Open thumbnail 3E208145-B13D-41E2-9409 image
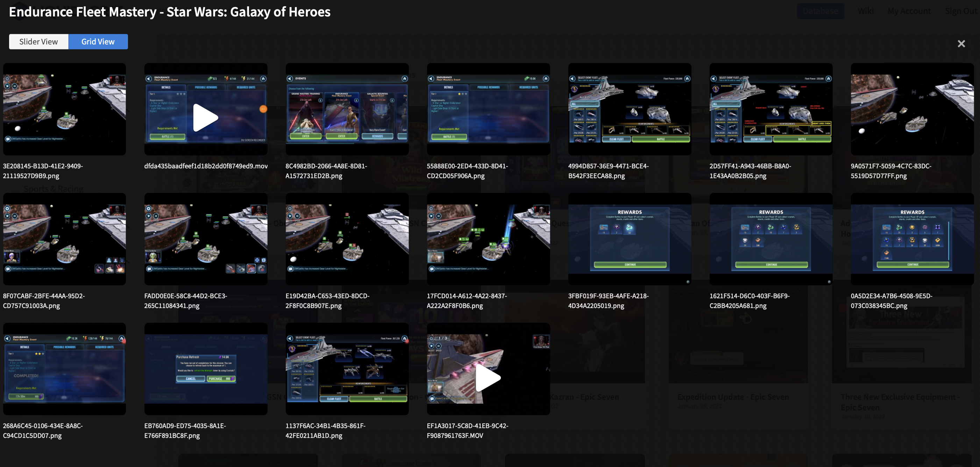Screen dimensions: 980x467 point(64,109)
